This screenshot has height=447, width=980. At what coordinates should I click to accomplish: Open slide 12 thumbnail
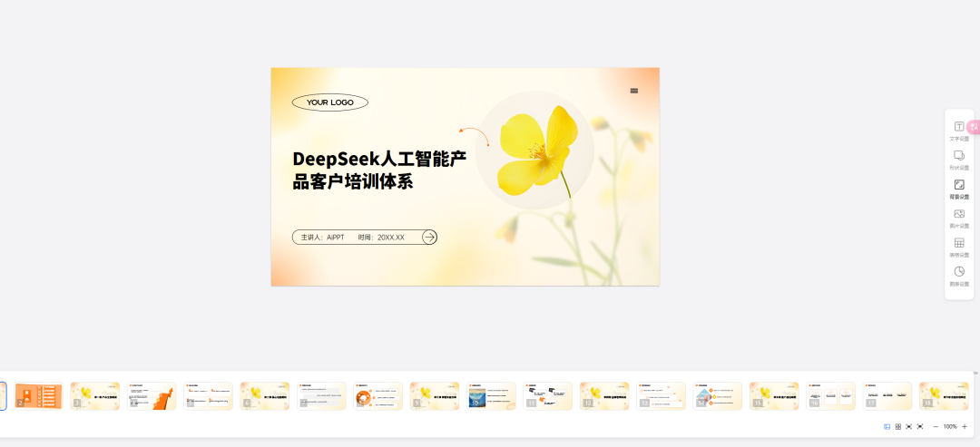pyautogui.click(x=604, y=396)
